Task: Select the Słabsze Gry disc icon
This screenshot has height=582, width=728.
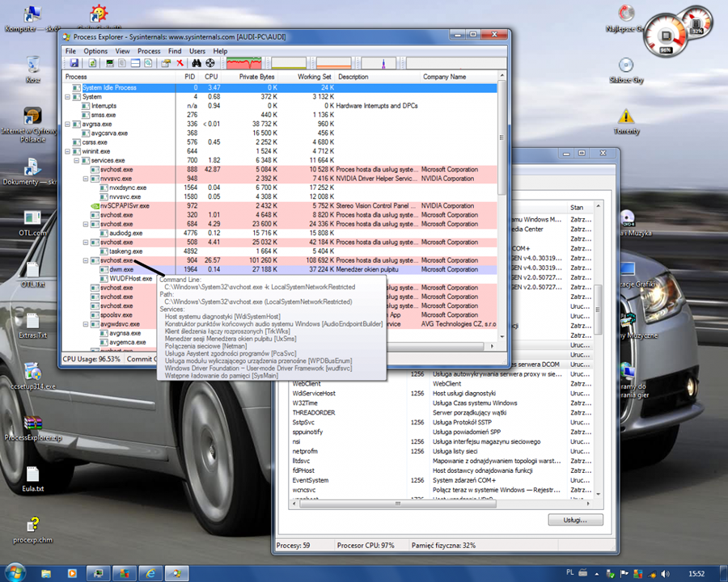Action: point(626,70)
